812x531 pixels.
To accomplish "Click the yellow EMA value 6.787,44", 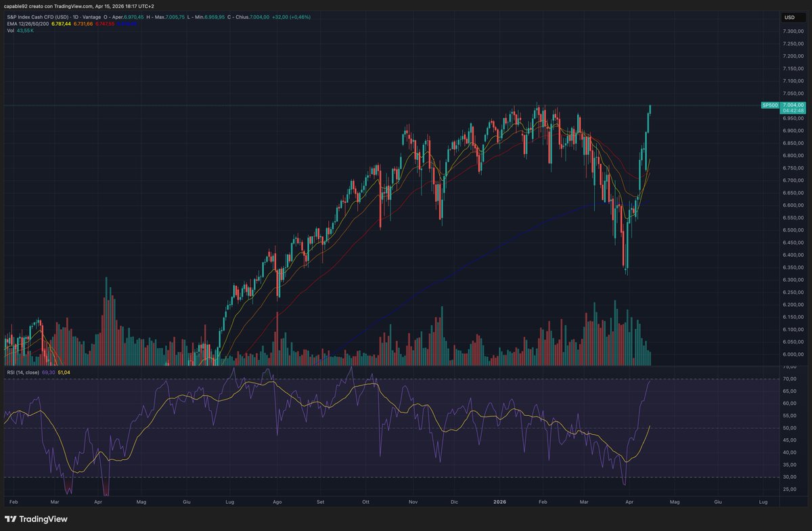I will pos(61,24).
